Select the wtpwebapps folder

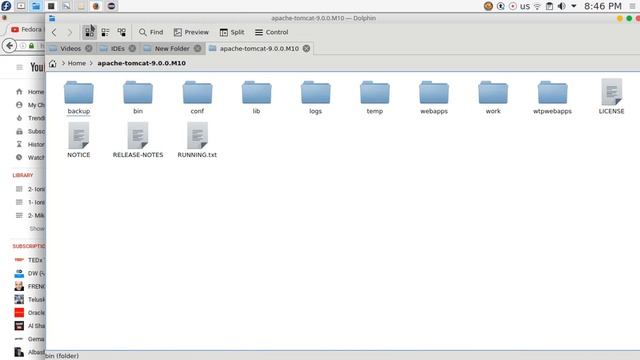552,98
